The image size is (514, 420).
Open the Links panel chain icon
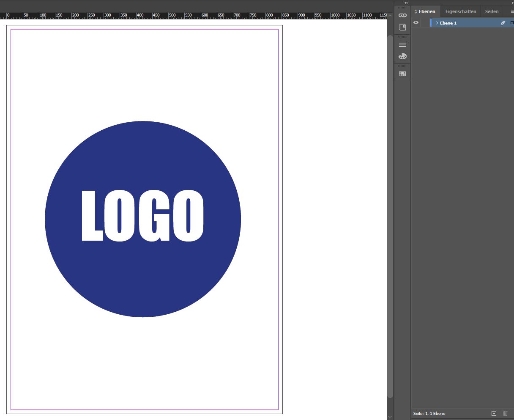click(402, 15)
